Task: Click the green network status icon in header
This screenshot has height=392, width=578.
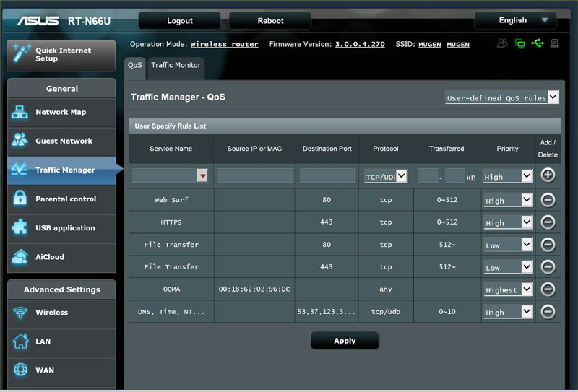Action: click(x=519, y=44)
